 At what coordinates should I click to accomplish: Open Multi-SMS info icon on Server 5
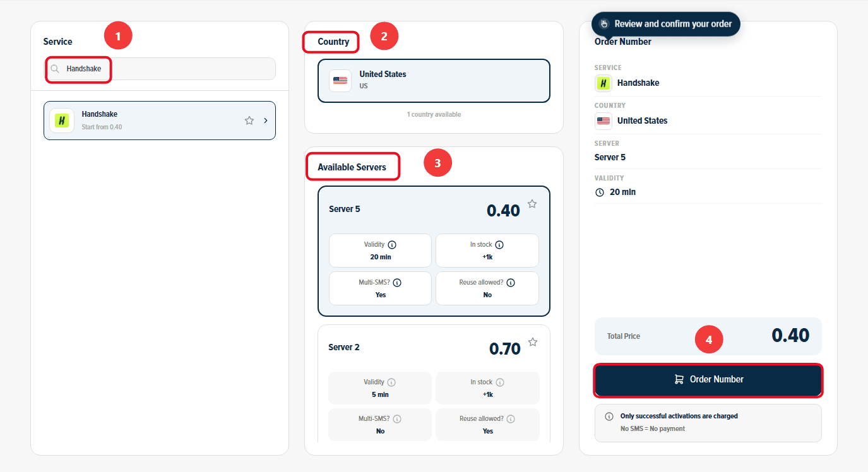click(x=398, y=283)
